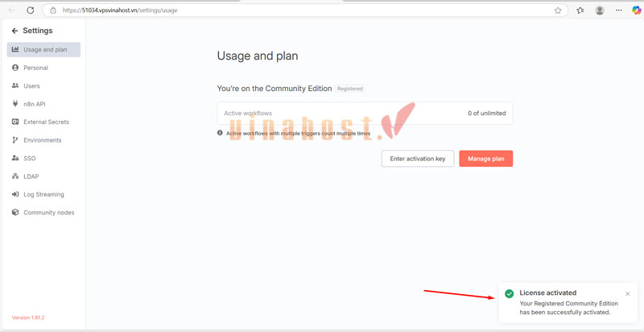Open the Usage and plan menu item
This screenshot has height=332, width=644.
click(43, 50)
